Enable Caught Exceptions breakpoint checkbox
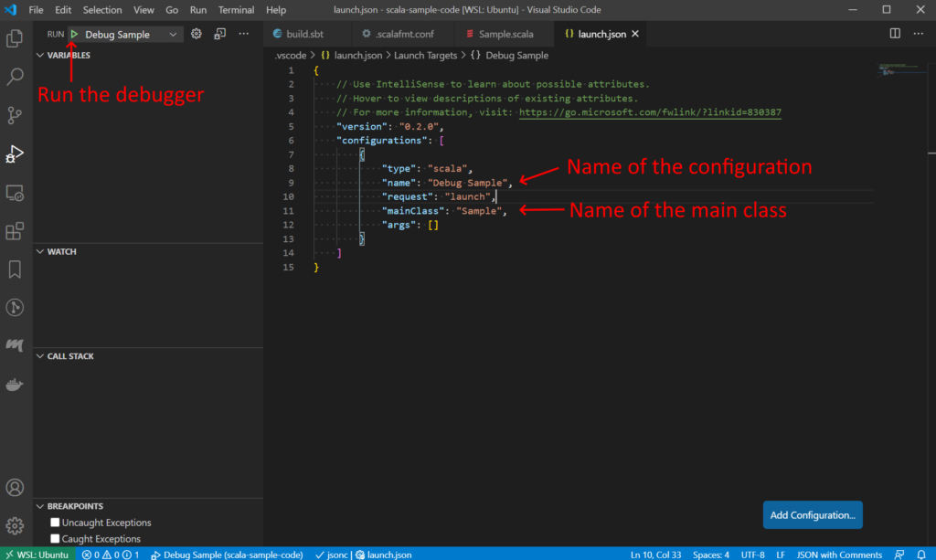Image resolution: width=936 pixels, height=560 pixels. pyautogui.click(x=56, y=539)
